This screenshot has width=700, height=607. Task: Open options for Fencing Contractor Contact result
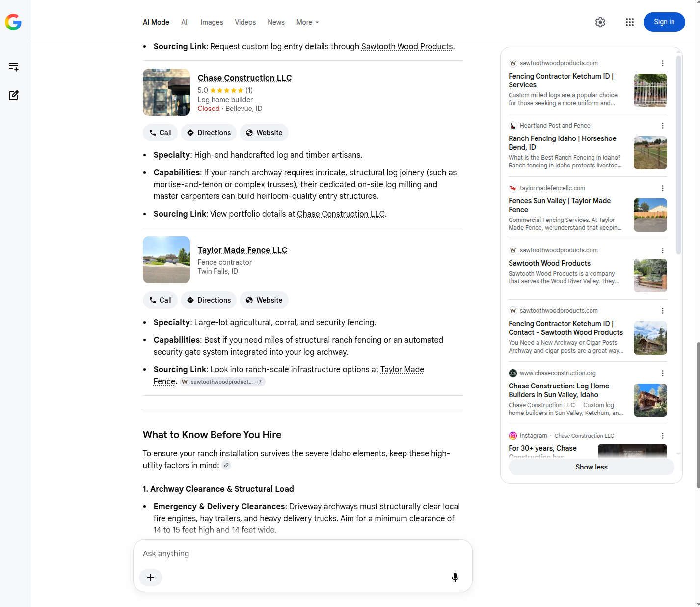click(663, 311)
